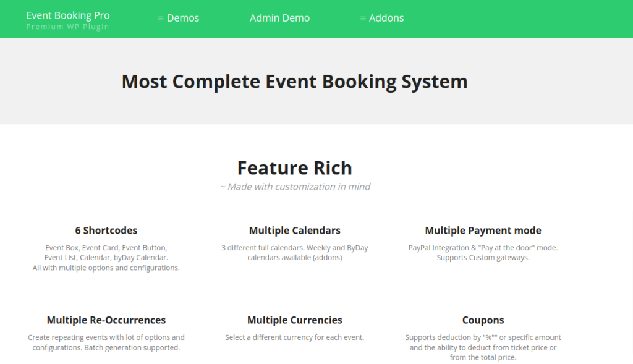Click the hamburger icon beside Addons
The image size is (633, 364).
tap(363, 19)
